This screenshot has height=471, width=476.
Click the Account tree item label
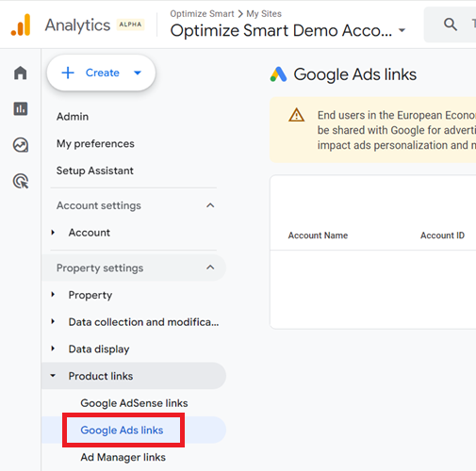(90, 233)
